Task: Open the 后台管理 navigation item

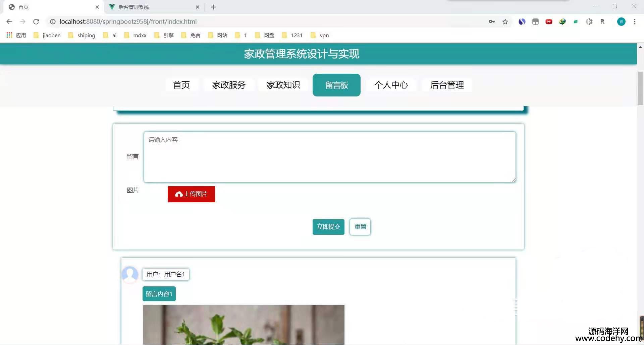Action: (x=447, y=85)
